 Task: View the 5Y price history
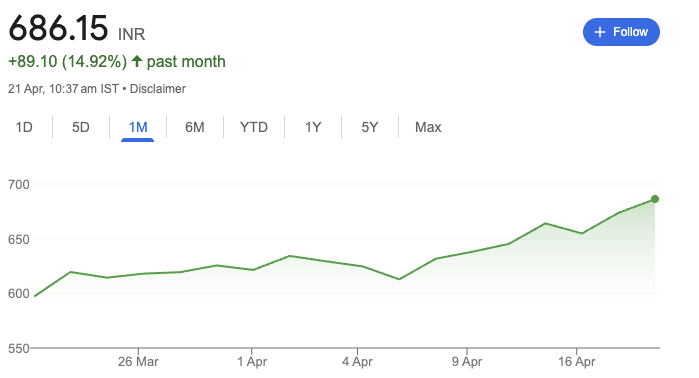(370, 127)
